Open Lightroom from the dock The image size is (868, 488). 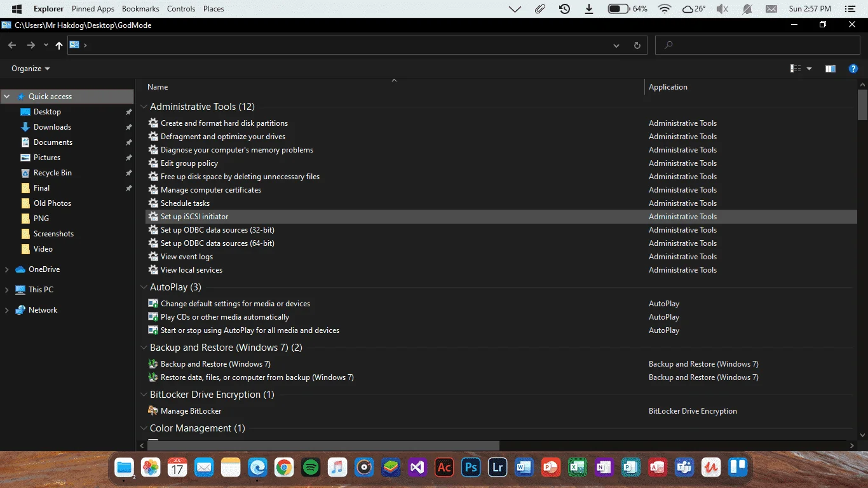[498, 468]
